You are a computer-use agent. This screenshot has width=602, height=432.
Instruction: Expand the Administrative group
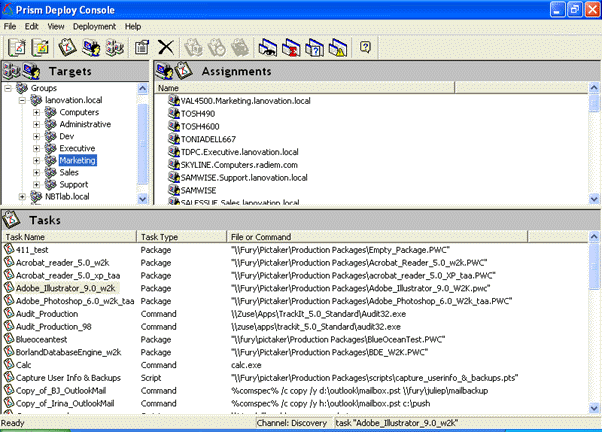pos(36,124)
